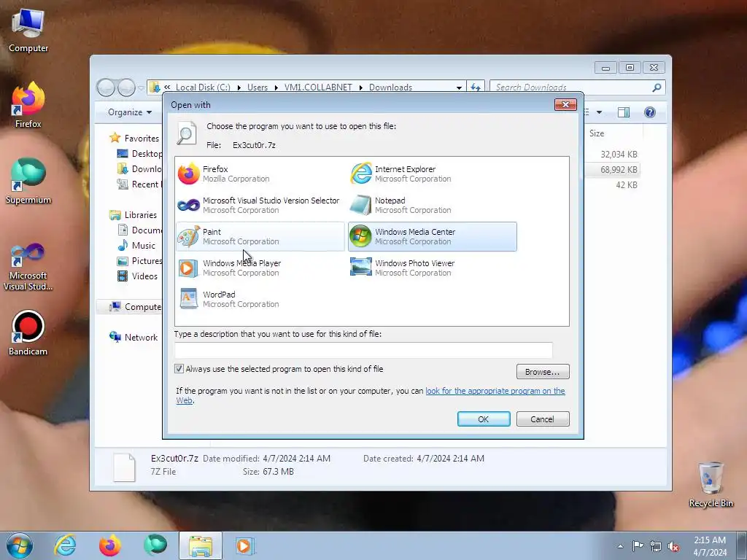Screen dimensions: 747x560
Task: Expand the arrow after VM1.COLLABNET in breadcrumb
Action: pos(360,87)
